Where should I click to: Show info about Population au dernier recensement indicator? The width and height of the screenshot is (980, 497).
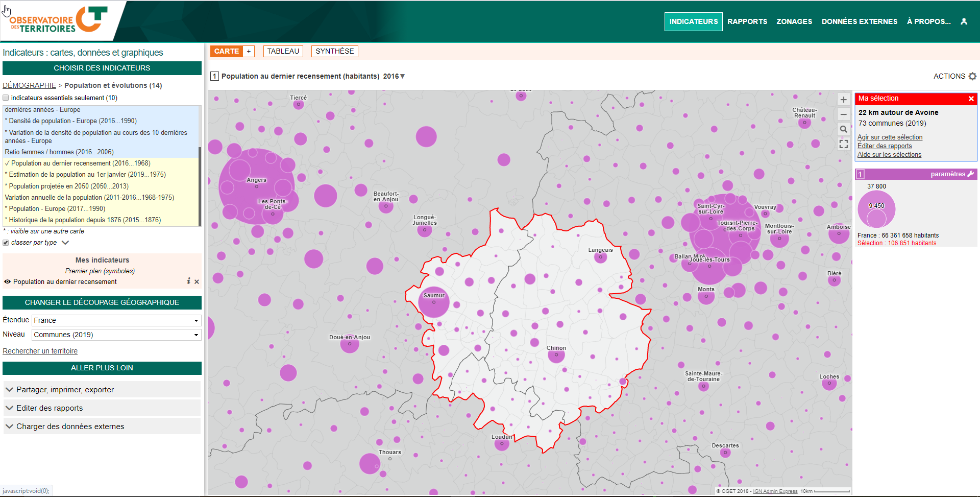pos(188,281)
